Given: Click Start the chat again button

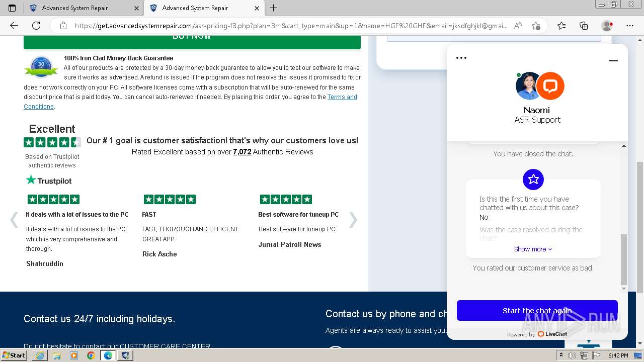Looking at the screenshot, I should pyautogui.click(x=537, y=311).
